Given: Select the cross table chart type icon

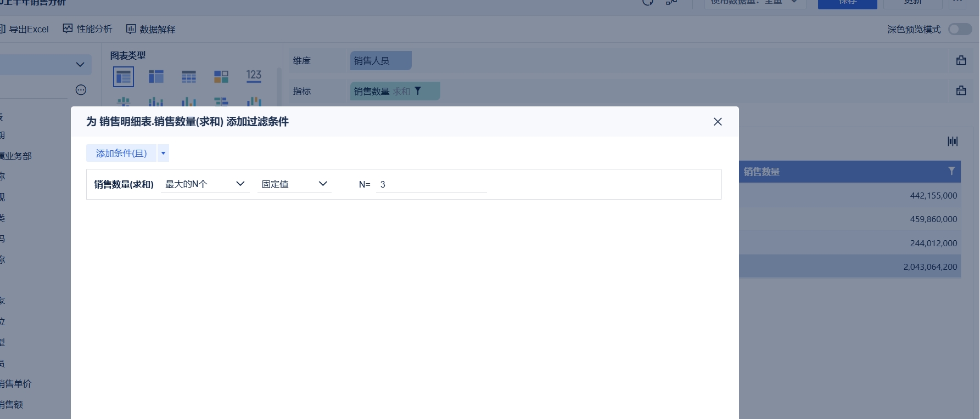Looking at the screenshot, I should point(156,77).
